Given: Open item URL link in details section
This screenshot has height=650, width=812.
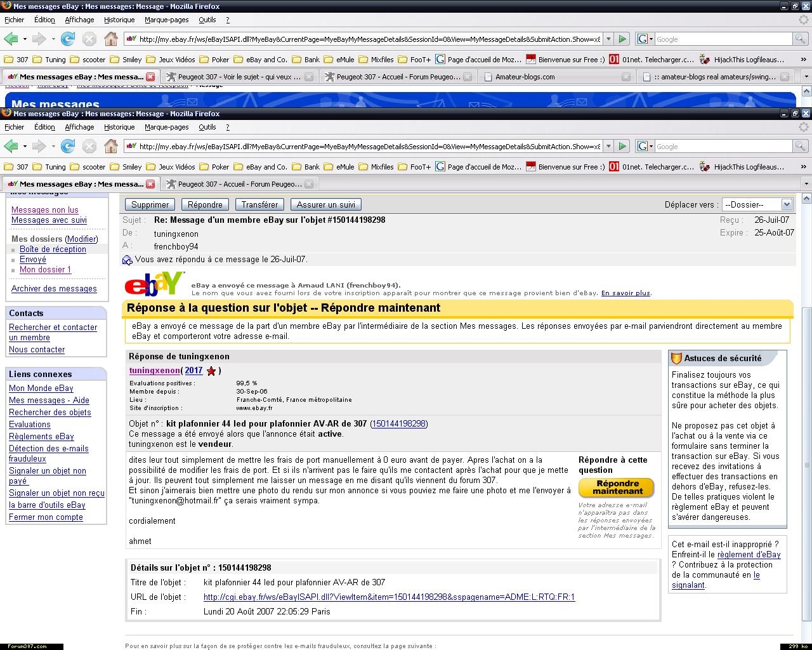Looking at the screenshot, I should [389, 597].
